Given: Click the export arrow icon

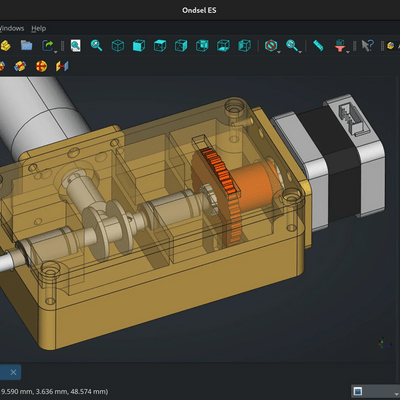Looking at the screenshot, I should 48,45.
